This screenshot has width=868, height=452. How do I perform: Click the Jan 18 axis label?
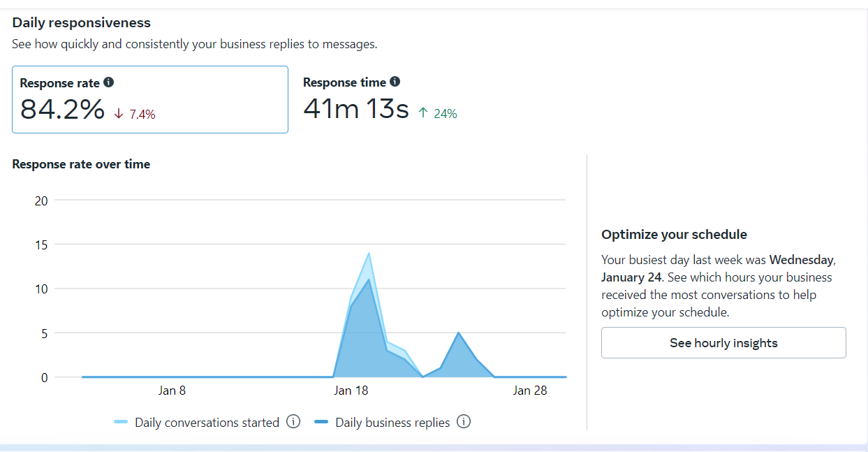[351, 391]
